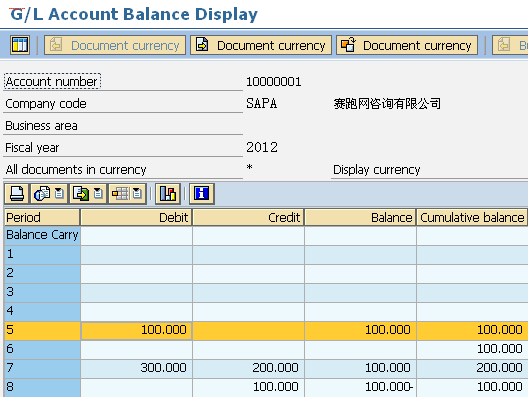Click the asterisk currency value
The width and height of the screenshot is (528, 397).
250,167
